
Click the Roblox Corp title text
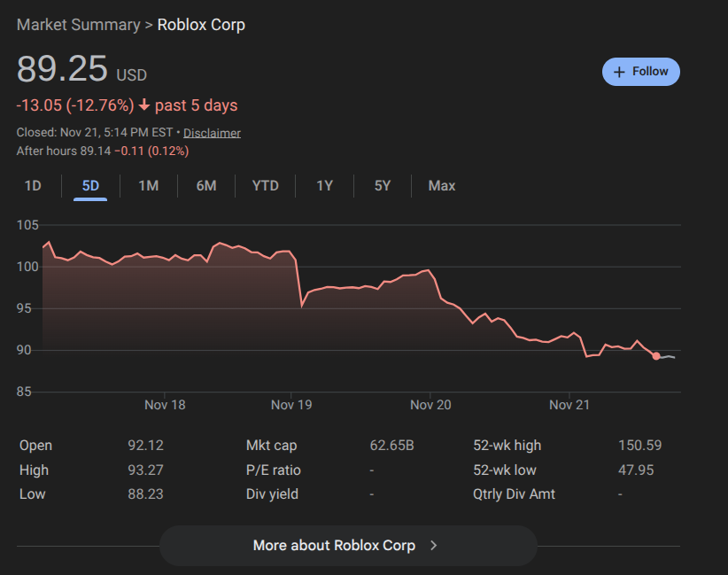coord(201,25)
